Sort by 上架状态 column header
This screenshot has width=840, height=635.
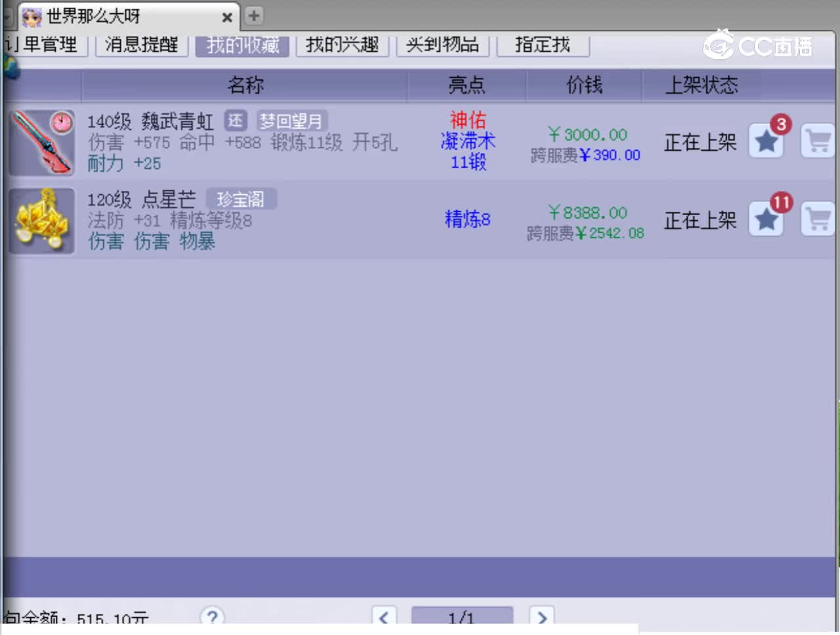click(702, 85)
